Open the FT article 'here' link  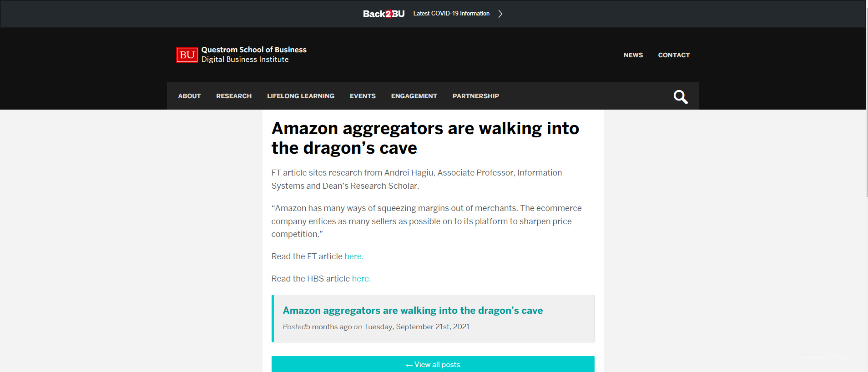coord(354,256)
